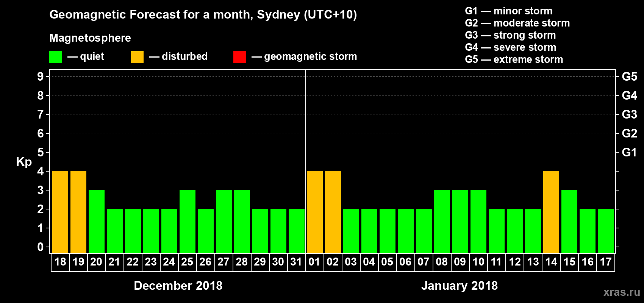Click the 5 tick on Kp axis
This screenshot has height=303, width=644.
click(41, 152)
